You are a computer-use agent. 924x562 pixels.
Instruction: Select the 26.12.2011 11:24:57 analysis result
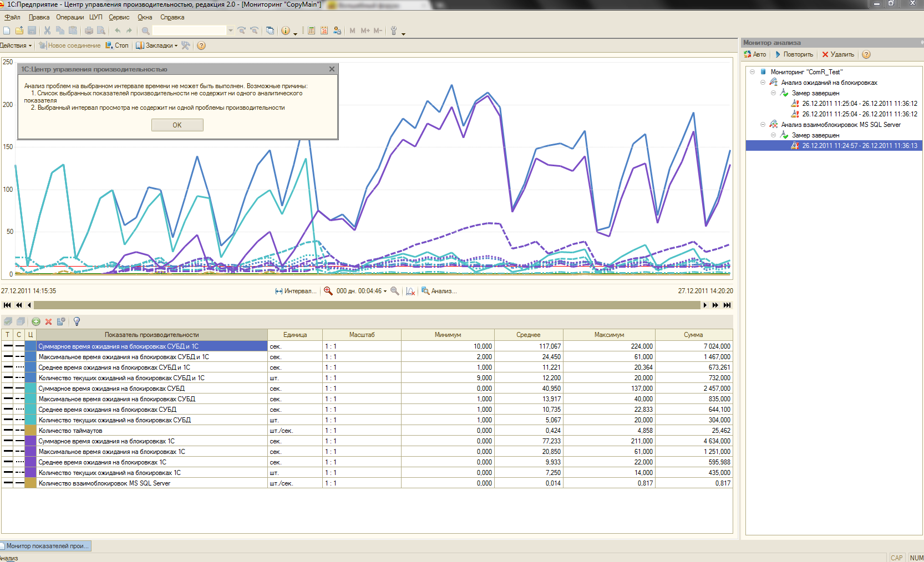click(860, 146)
